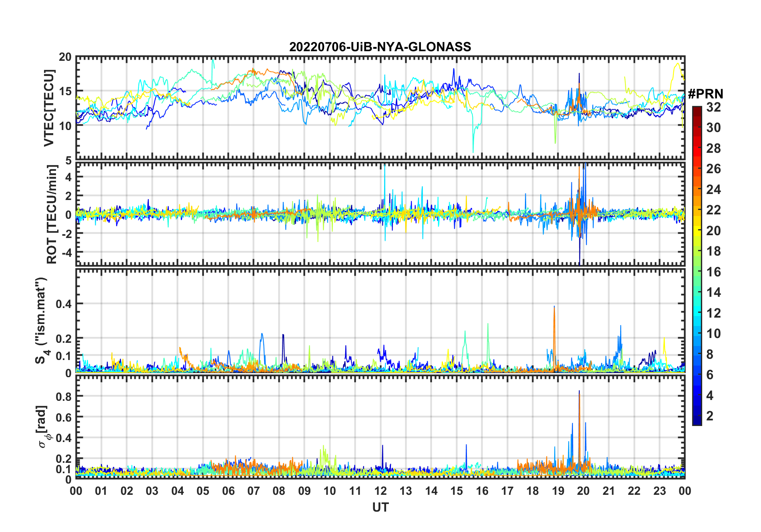Click sigma phi y-axis tick label 0.8
Screen dimensions: 761x532
(x=63, y=396)
